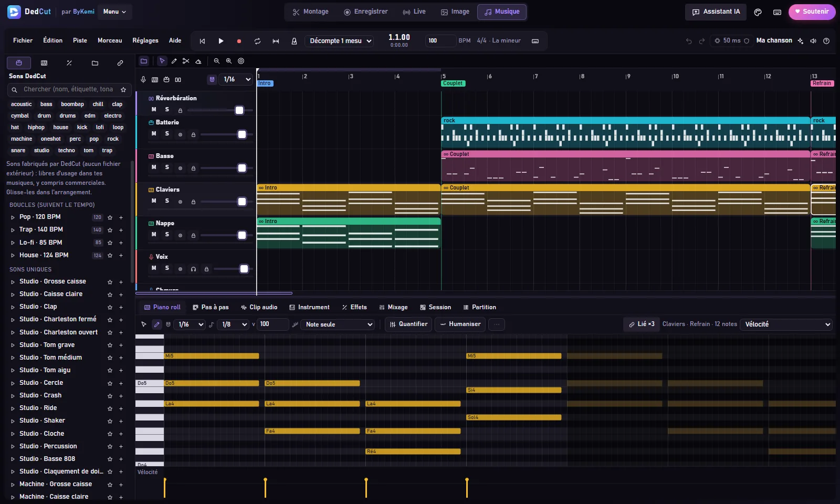Viewport: 840px width, 504px height.
Task: Open the Assistant IA button
Action: 716,12
